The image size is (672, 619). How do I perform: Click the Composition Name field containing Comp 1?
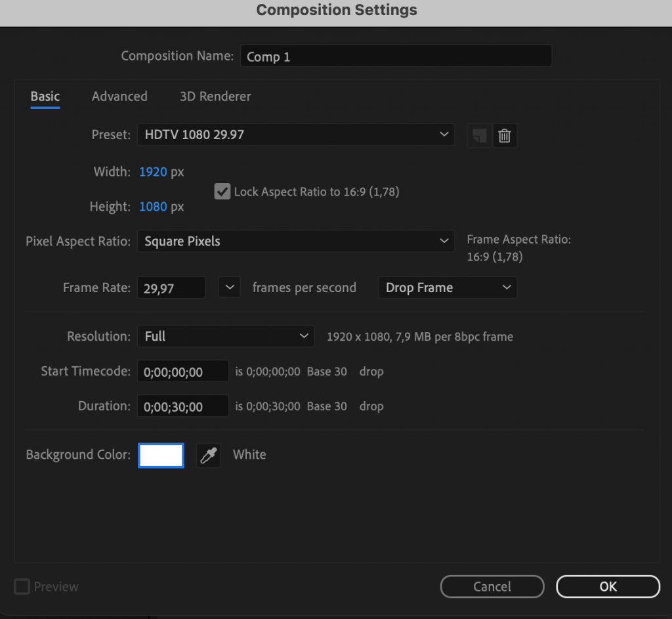[395, 56]
